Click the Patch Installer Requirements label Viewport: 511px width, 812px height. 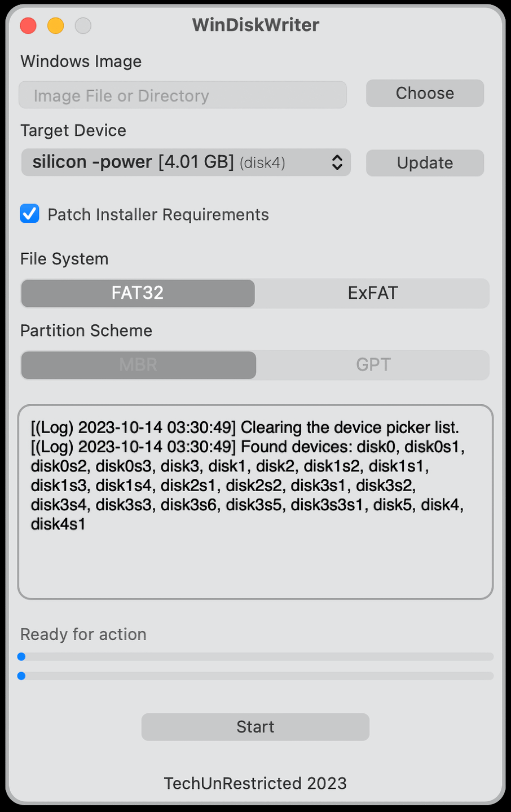[158, 215]
